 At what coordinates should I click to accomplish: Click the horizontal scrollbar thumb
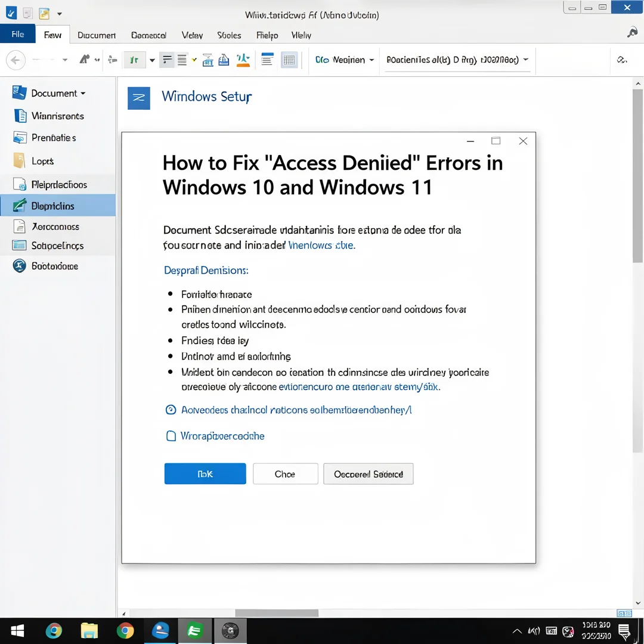click(277, 613)
